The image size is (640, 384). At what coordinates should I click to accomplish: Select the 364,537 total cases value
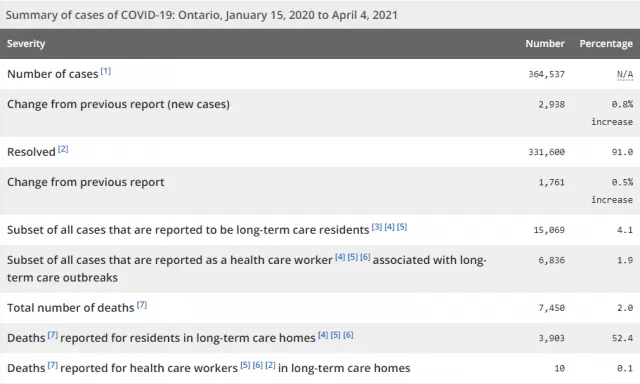coord(547,74)
